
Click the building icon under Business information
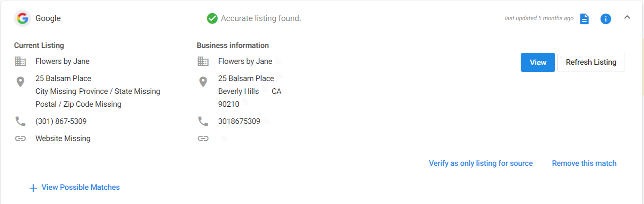click(x=203, y=61)
